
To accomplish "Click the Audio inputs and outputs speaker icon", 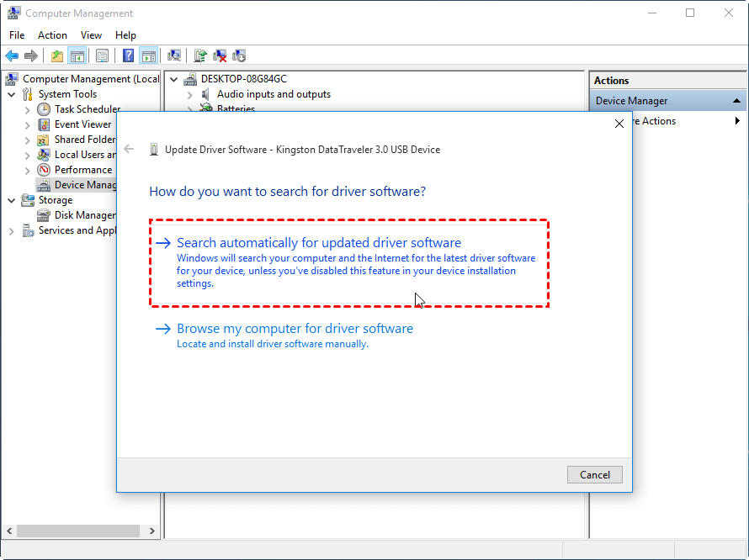I will coord(206,94).
